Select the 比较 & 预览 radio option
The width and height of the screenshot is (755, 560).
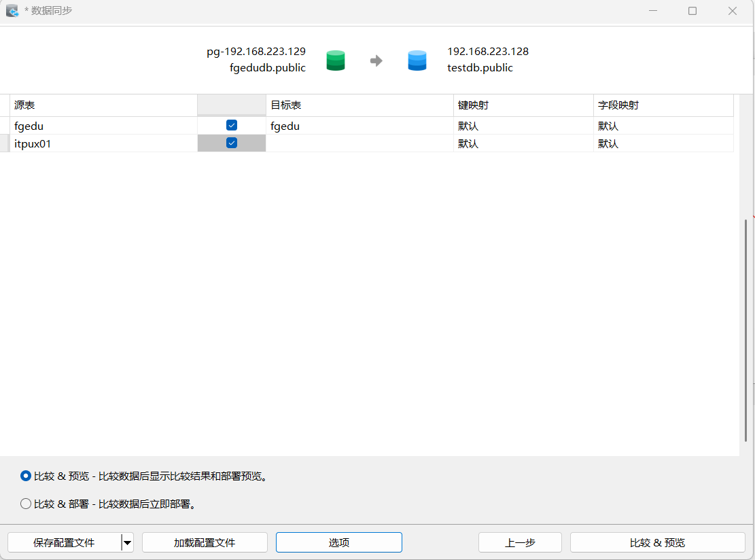[26, 476]
